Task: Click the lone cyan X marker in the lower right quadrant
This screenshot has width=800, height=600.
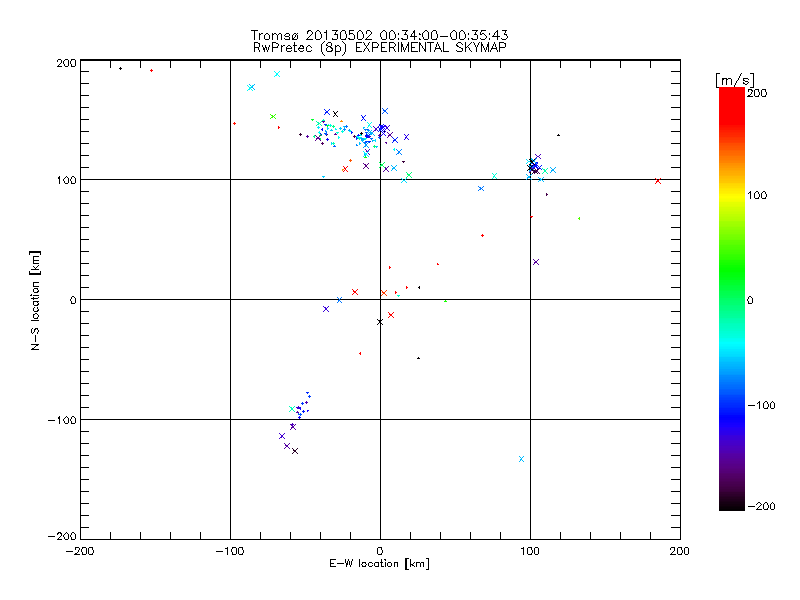Action: (x=521, y=459)
